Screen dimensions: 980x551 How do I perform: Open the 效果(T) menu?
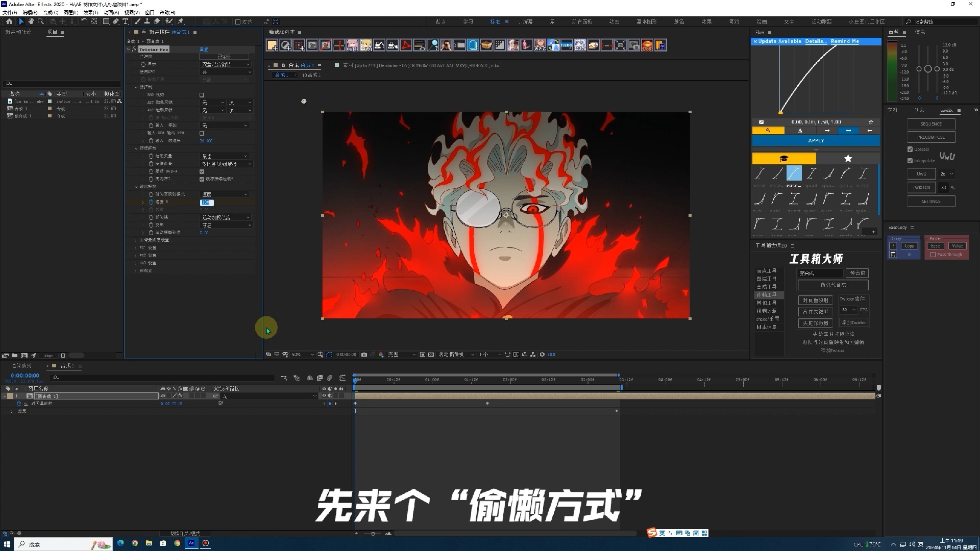pyautogui.click(x=90, y=12)
